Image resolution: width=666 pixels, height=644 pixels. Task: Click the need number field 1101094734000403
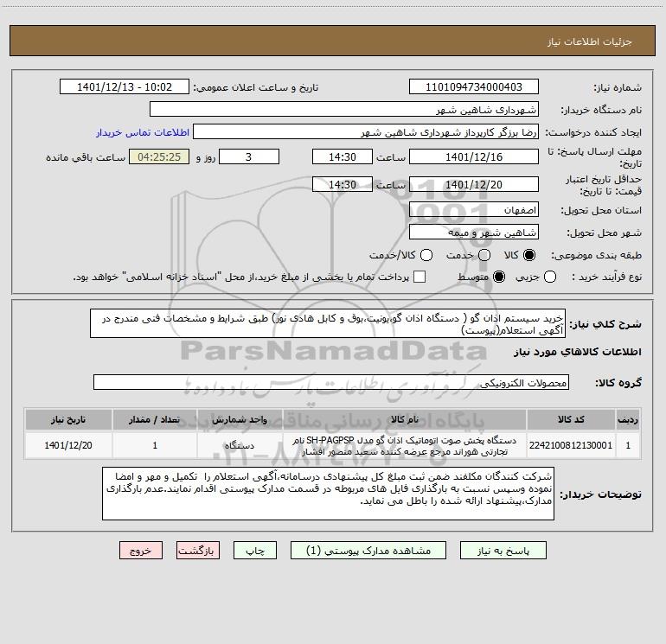click(474, 86)
